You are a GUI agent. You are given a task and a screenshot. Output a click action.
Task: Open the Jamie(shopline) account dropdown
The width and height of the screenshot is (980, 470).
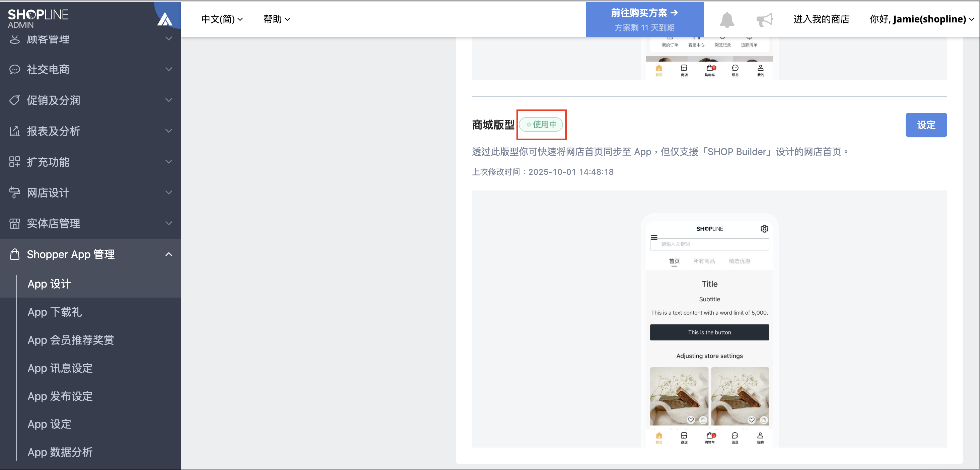coord(921,19)
